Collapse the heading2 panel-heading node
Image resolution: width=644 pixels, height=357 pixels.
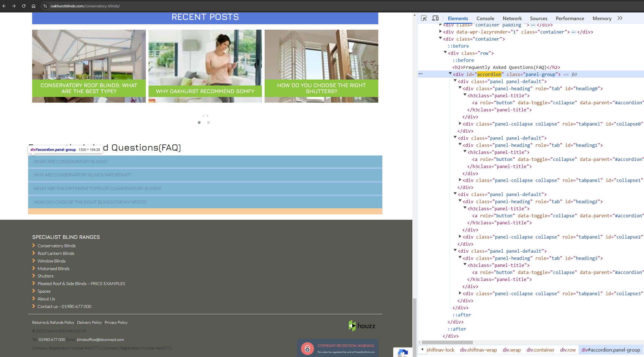[x=460, y=201]
